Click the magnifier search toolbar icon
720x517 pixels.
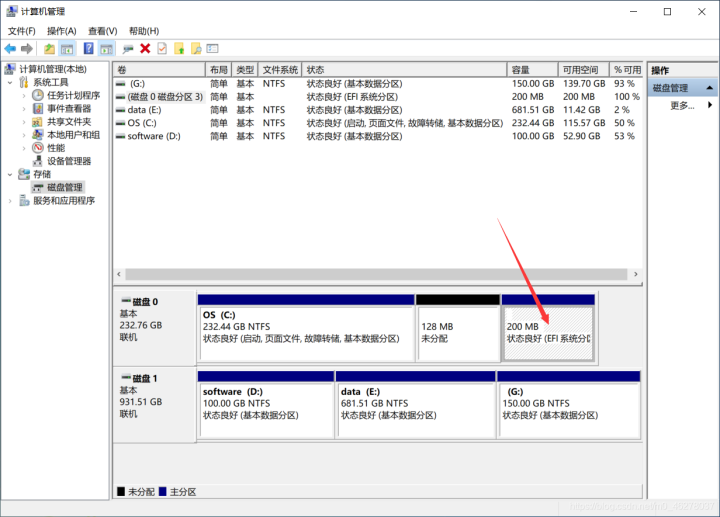tap(196, 48)
